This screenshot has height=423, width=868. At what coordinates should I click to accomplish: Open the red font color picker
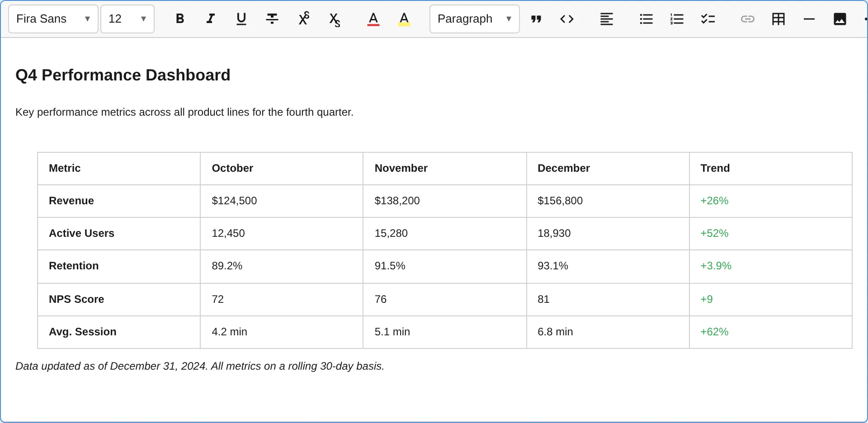tap(373, 19)
